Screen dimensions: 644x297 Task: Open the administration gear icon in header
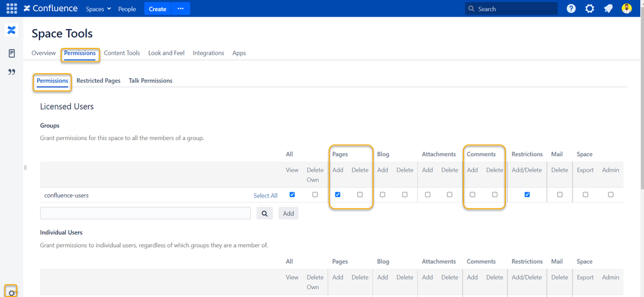pos(589,8)
